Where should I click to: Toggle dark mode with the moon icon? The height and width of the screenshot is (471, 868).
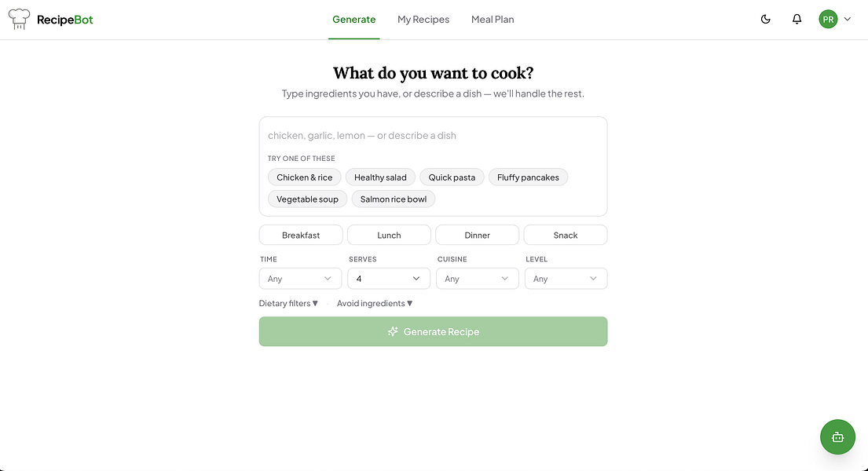point(766,20)
